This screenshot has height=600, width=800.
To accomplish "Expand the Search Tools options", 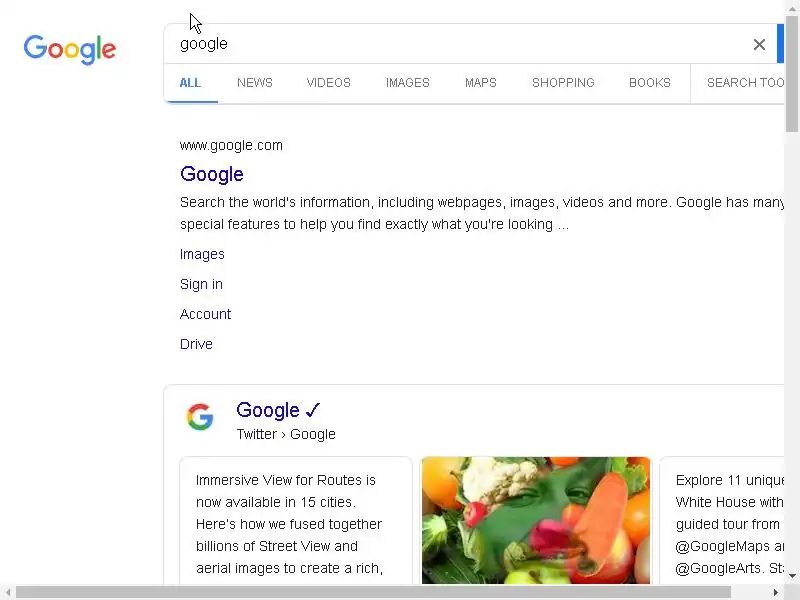I will coord(744,83).
